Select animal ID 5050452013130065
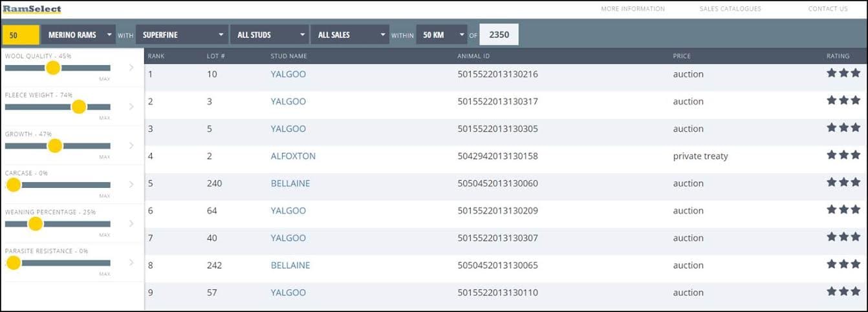Screen dimensions: 868x312 497,265
